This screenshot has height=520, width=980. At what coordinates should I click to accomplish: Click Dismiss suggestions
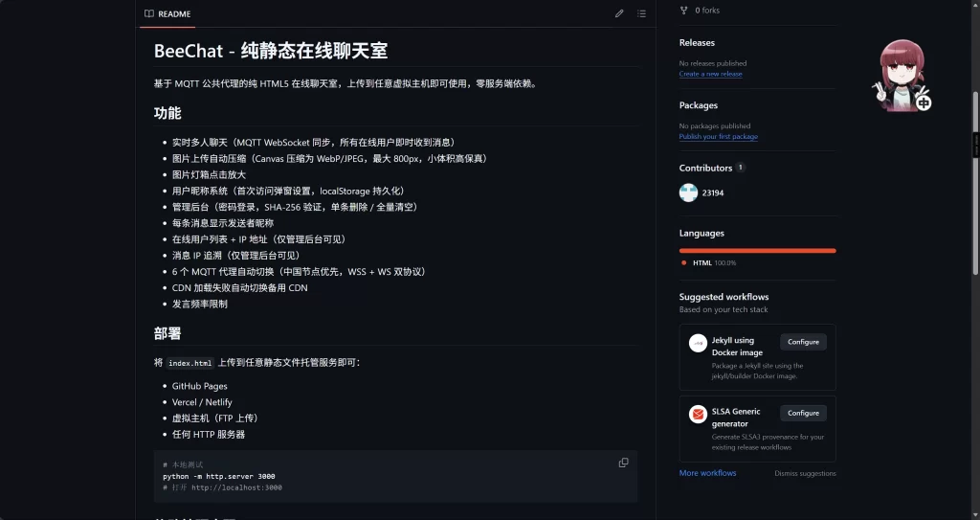point(805,474)
